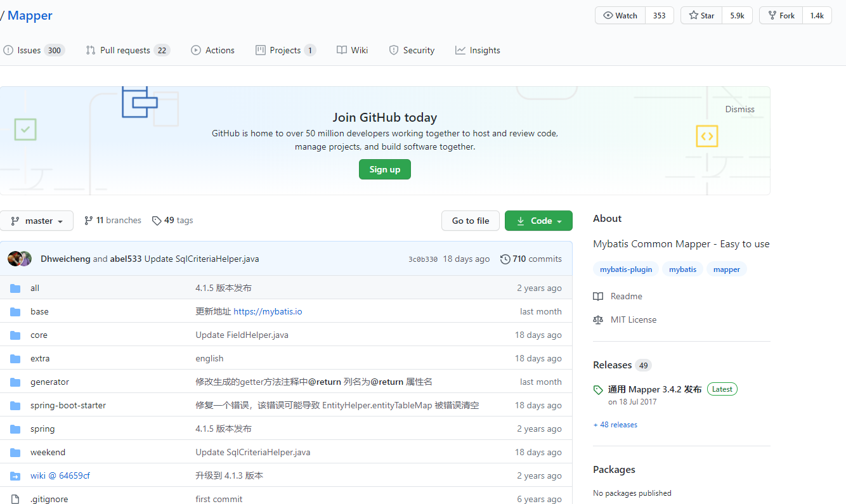The height and width of the screenshot is (504, 846).
Task: Click the folder icon for all
Action: 15,288
